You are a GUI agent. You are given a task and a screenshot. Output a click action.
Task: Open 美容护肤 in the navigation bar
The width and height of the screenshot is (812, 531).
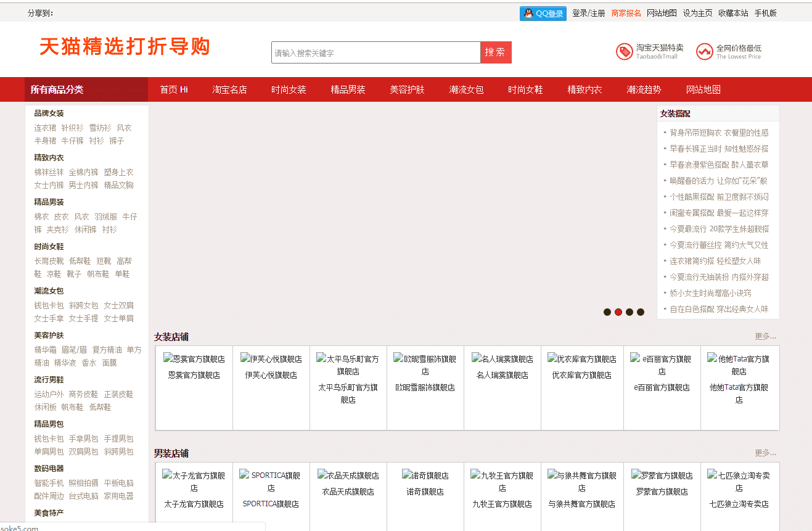point(407,89)
